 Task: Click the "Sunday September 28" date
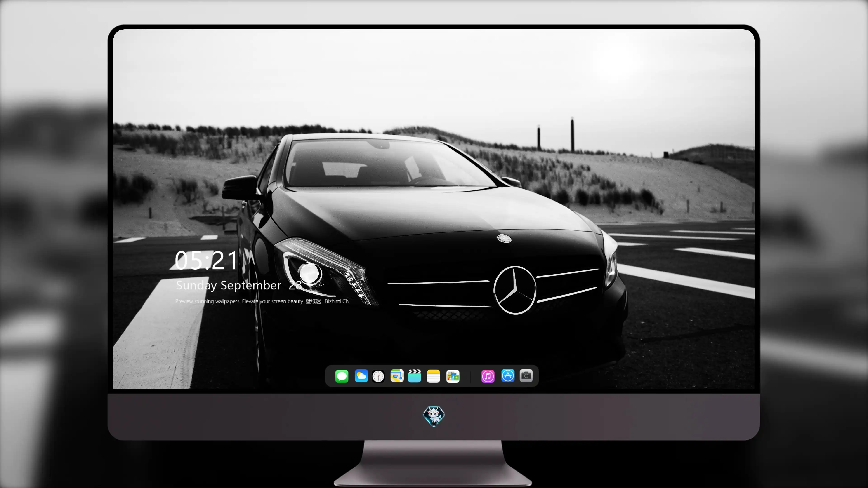pyautogui.click(x=238, y=286)
